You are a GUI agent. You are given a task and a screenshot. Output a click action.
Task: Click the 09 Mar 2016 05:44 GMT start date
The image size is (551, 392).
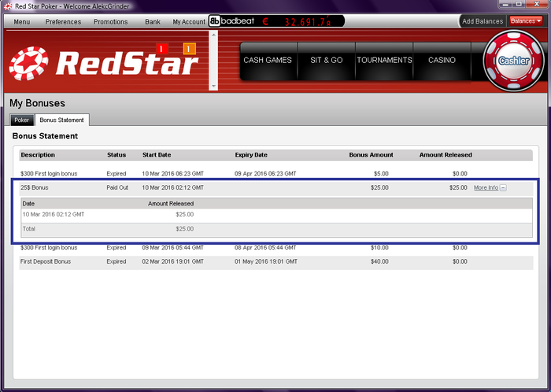[x=173, y=248]
